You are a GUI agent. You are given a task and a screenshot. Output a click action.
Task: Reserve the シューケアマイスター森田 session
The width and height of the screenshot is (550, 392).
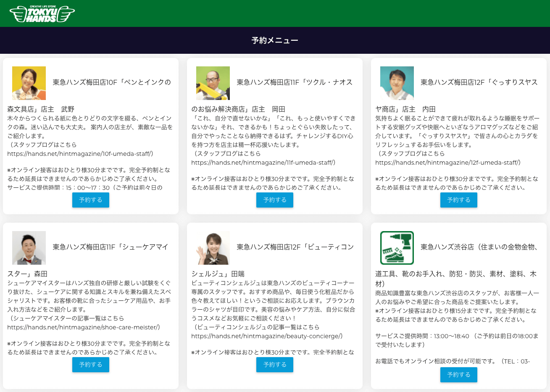(x=91, y=365)
